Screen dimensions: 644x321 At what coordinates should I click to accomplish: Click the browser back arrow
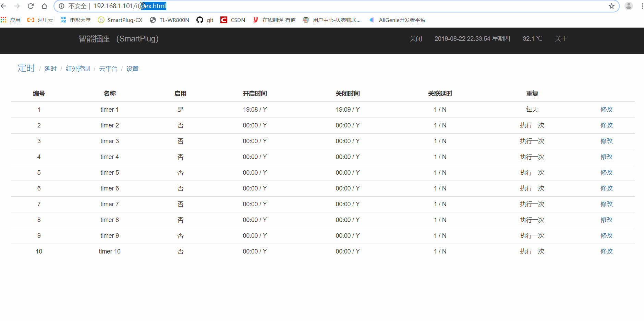3,6
